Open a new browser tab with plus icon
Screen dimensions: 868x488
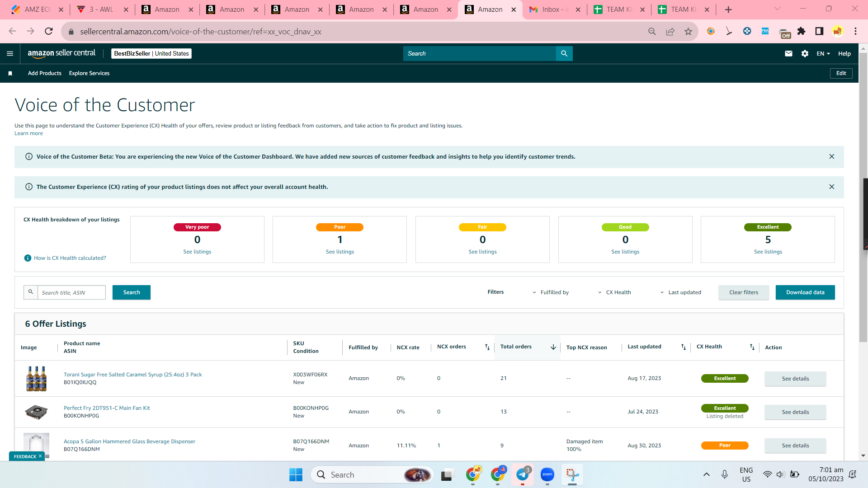728,9
